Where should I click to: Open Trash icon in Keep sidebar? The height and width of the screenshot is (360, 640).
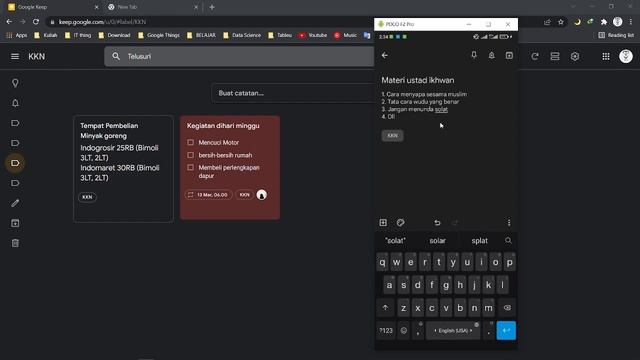click(x=15, y=243)
